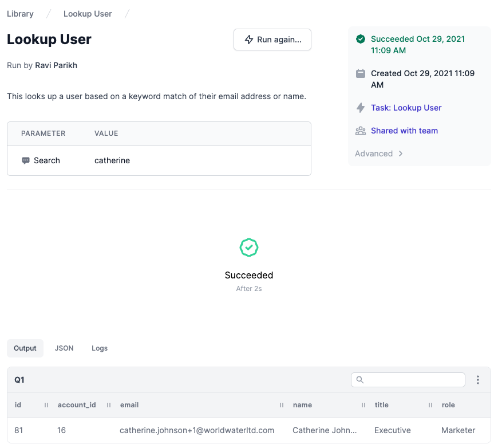Open the three-dot menu in Q1 table

coord(477,380)
